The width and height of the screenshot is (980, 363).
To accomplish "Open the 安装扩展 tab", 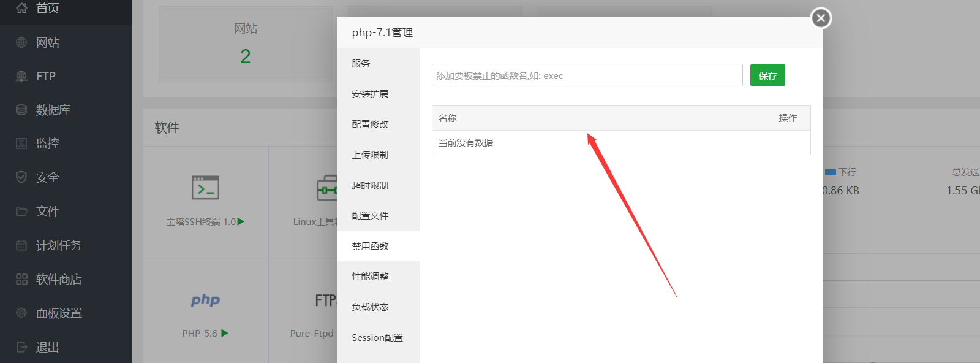I will pyautogui.click(x=378, y=94).
